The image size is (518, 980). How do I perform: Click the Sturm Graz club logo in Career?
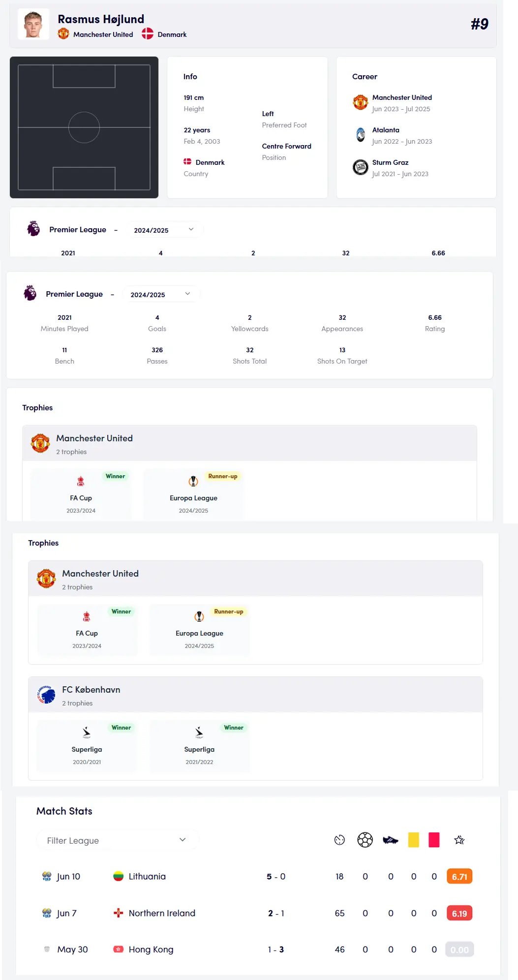[x=361, y=167]
